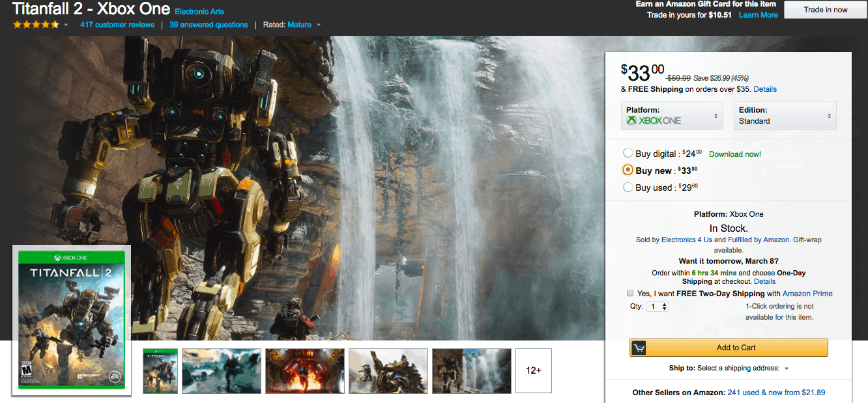Select the red fiery titan thumbnail
This screenshot has height=403, width=868.
(x=305, y=370)
